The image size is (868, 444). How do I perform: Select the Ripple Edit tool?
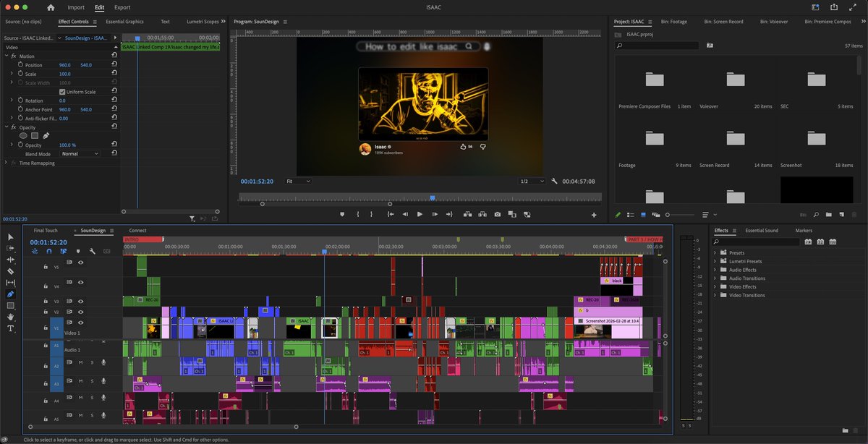coord(10,260)
